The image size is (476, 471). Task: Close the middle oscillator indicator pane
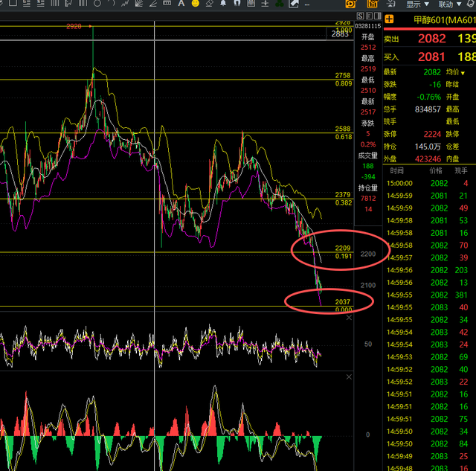349,318
